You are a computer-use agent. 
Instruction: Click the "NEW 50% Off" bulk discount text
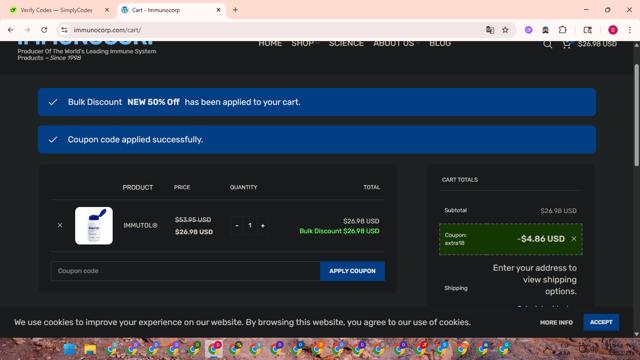pos(153,102)
